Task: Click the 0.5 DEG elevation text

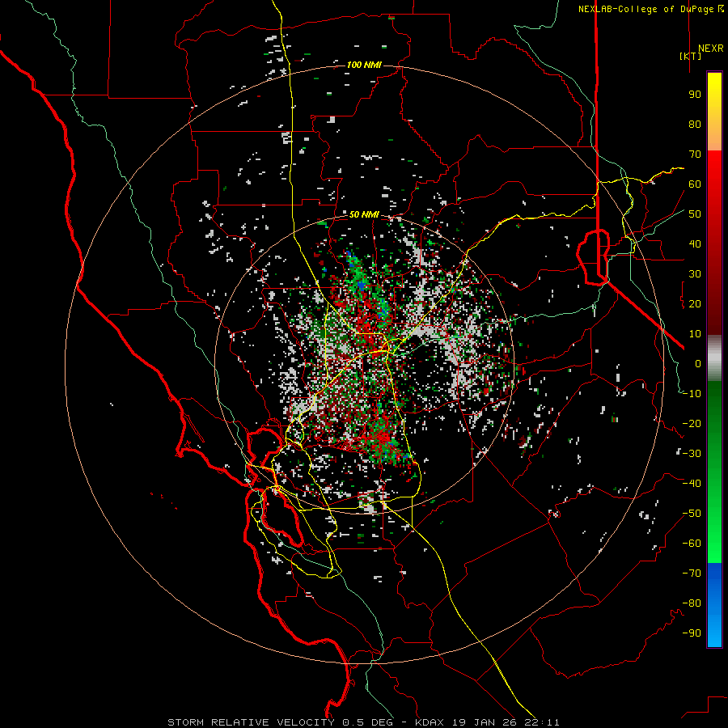Action: click(367, 722)
